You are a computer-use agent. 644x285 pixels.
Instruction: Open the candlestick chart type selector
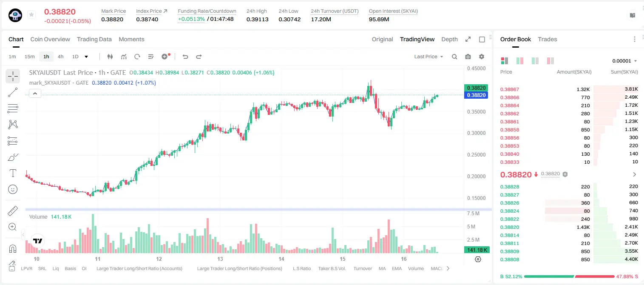pyautogui.click(x=110, y=57)
